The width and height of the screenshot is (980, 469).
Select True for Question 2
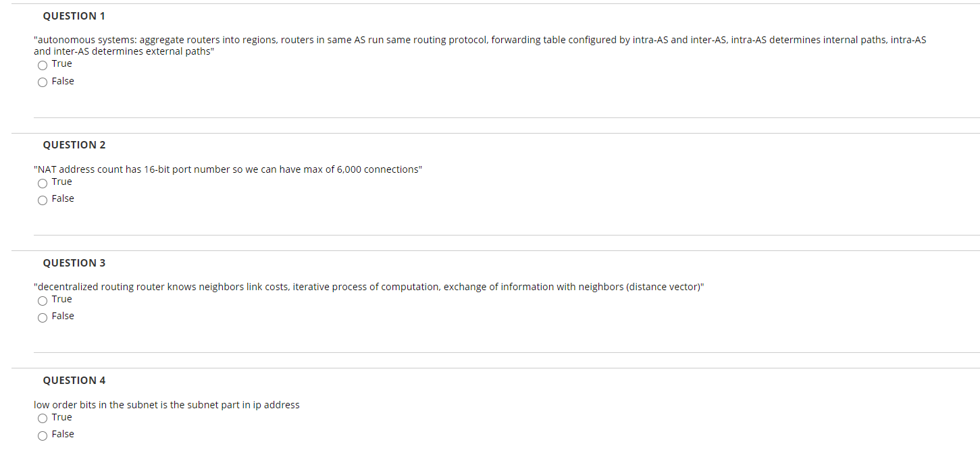click(x=42, y=183)
